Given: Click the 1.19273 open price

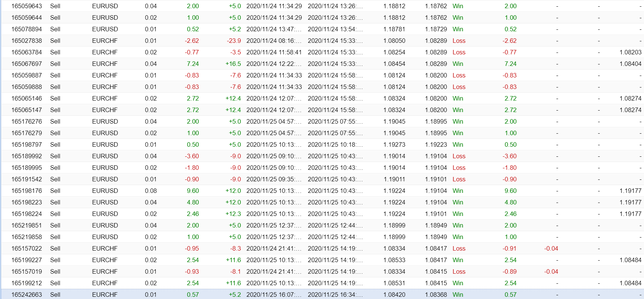Looking at the screenshot, I should tap(394, 144).
